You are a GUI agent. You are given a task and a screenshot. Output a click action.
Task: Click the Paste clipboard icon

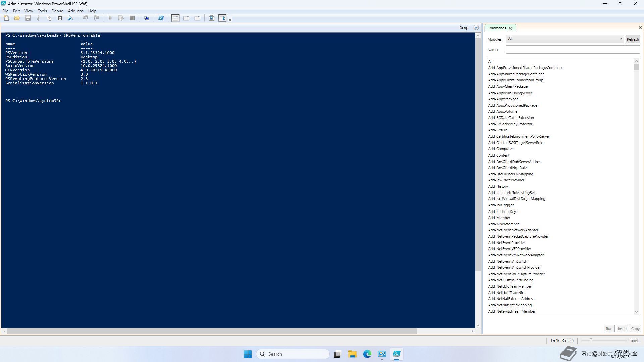pos(60,18)
